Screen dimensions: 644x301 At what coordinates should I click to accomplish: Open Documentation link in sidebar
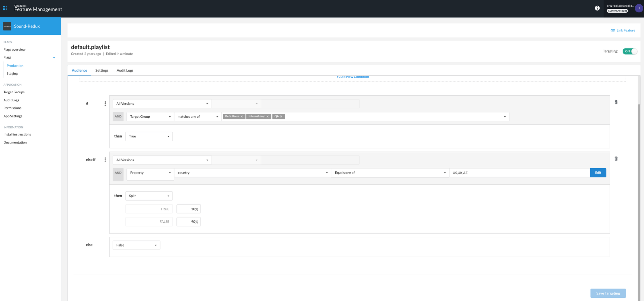15,142
